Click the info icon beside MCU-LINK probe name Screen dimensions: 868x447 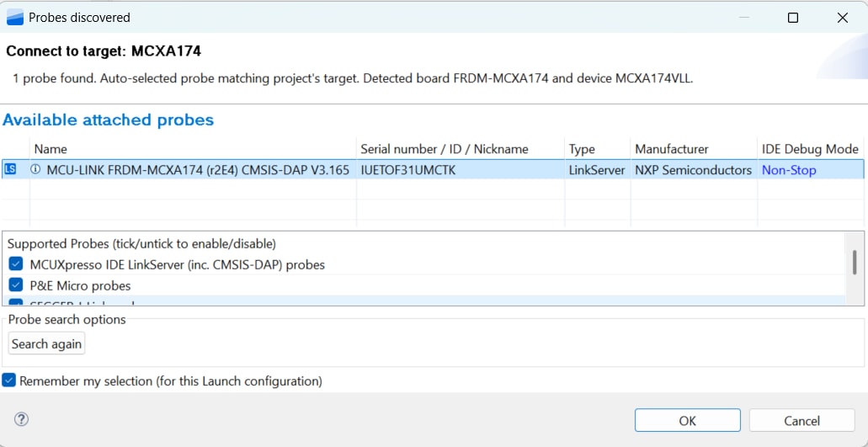point(36,170)
